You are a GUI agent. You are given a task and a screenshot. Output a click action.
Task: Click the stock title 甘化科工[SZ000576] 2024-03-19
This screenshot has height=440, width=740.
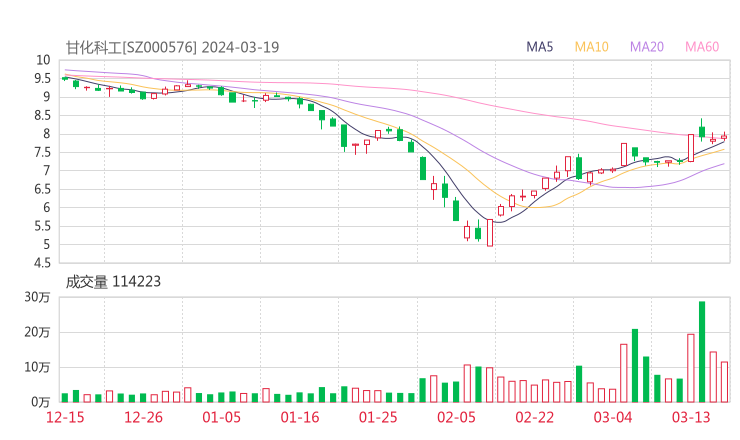tap(172, 47)
